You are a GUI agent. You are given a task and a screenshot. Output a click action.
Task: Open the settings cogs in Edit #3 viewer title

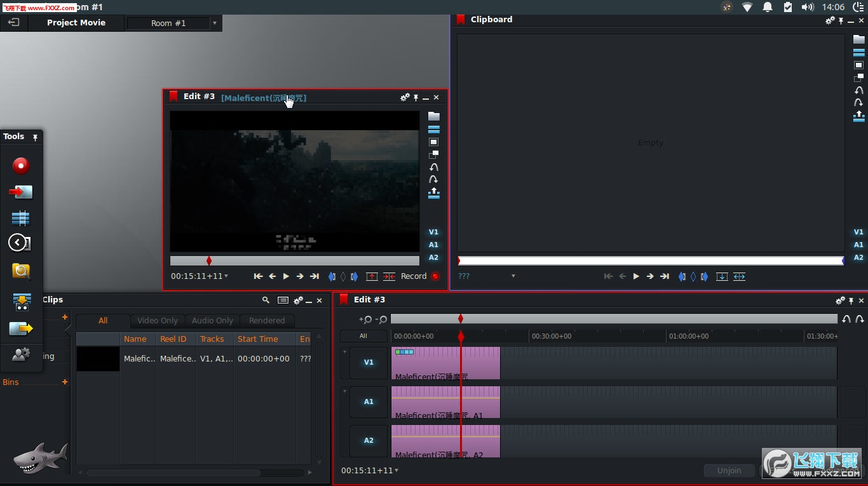tap(405, 97)
